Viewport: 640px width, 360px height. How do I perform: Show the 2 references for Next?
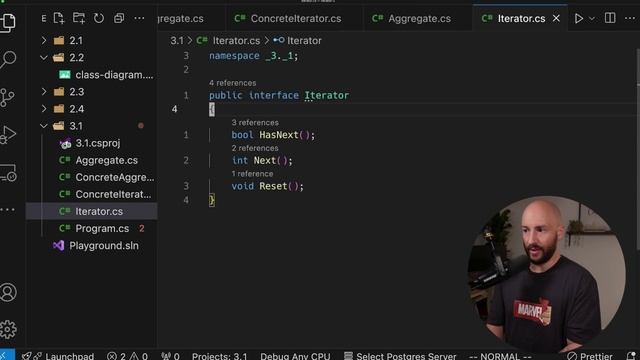[x=255, y=148]
